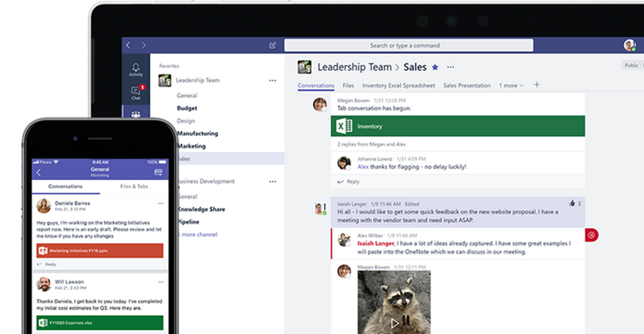This screenshot has height=334, width=644.
Task: Switch to the Files tab in Sales
Action: pyautogui.click(x=348, y=85)
